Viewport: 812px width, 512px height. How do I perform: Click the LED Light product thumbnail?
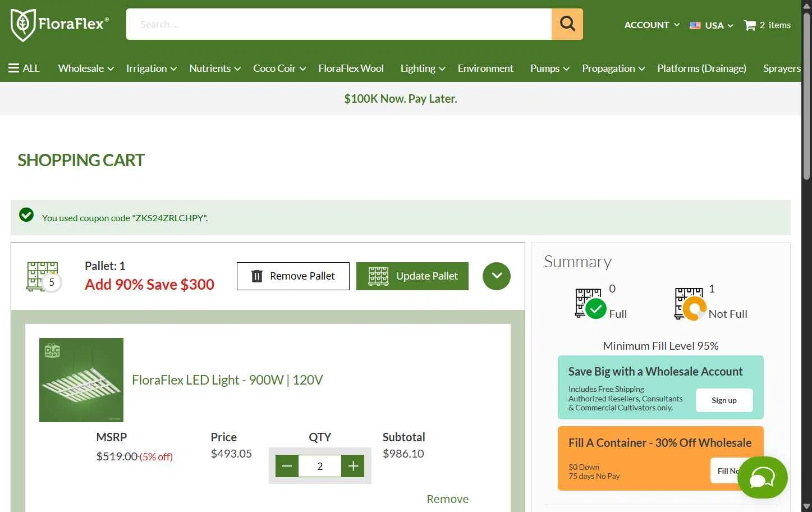tap(81, 380)
